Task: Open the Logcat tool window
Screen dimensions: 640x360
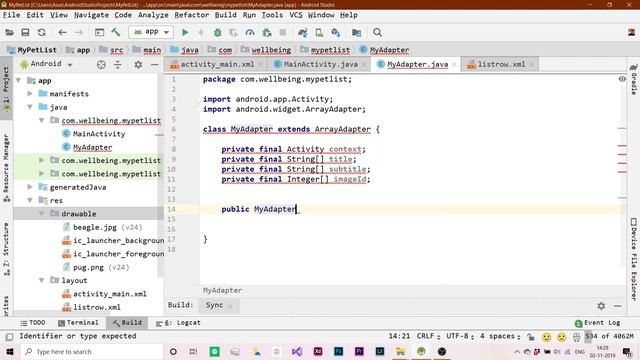Action: tap(178, 322)
